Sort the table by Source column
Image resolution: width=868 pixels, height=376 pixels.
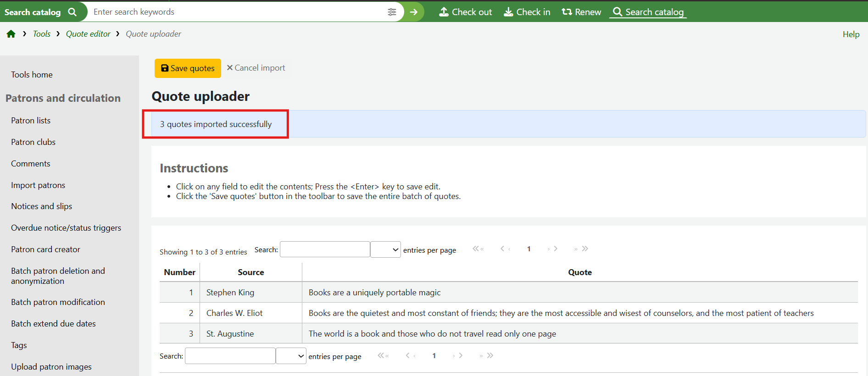(x=250, y=272)
